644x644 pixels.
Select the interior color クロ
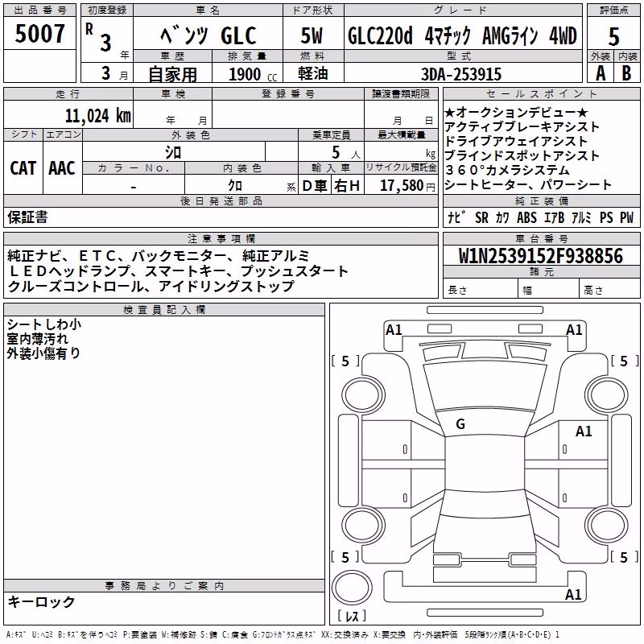tap(235, 186)
